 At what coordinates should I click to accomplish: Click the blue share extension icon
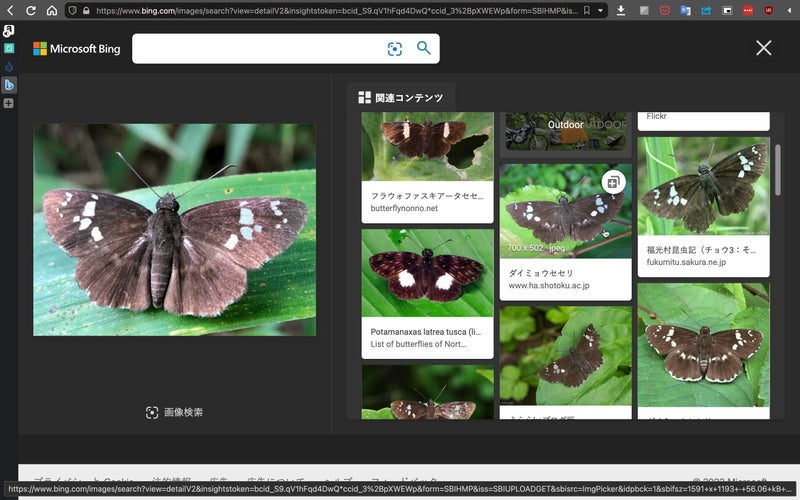click(x=706, y=10)
